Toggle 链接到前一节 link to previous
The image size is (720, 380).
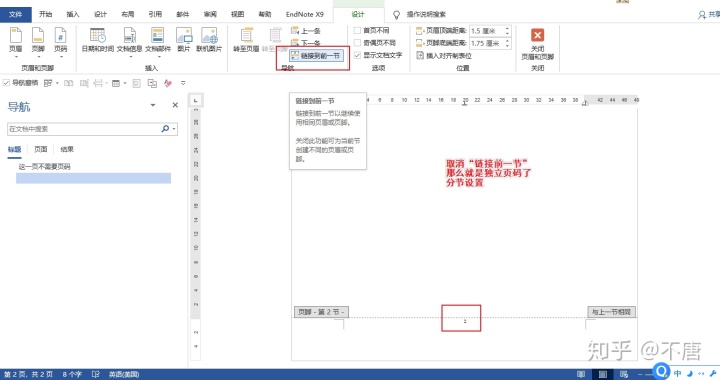(316, 56)
